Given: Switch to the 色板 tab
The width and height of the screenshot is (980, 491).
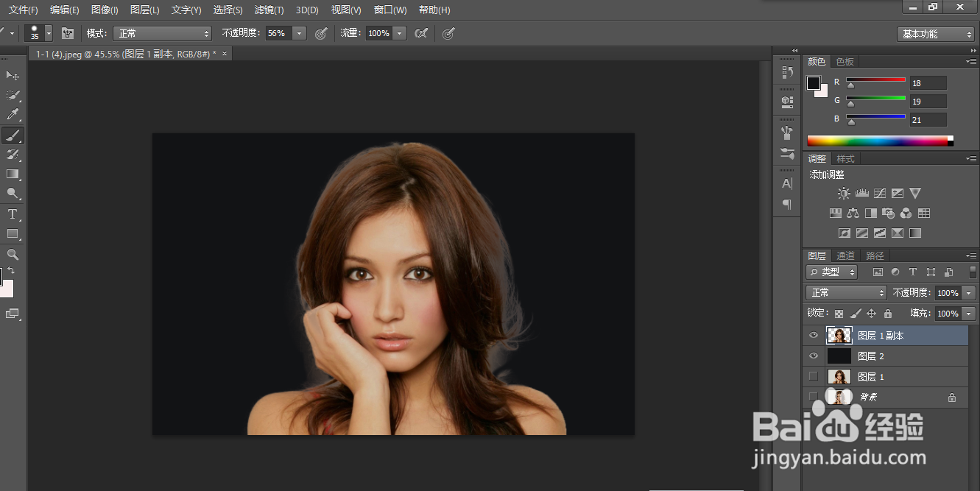Looking at the screenshot, I should (845, 62).
